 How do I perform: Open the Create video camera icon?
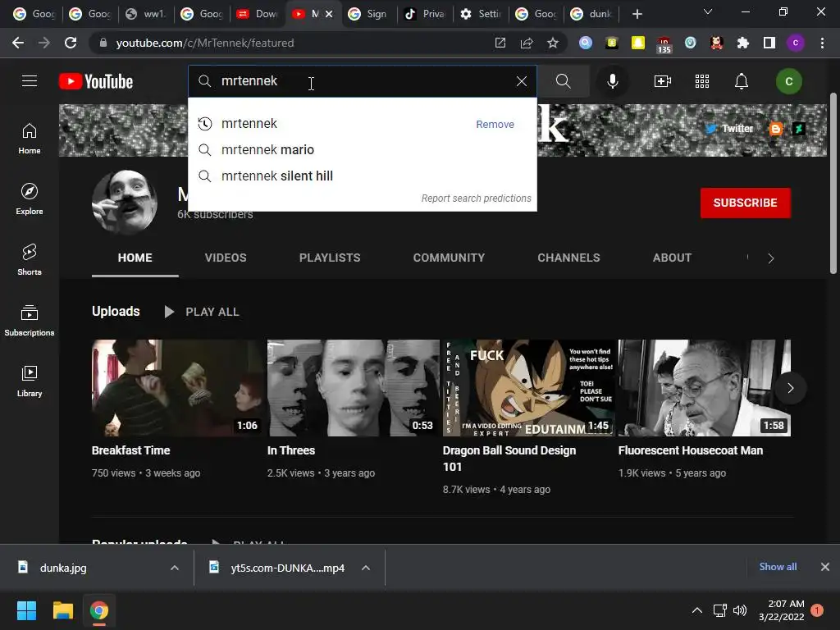[x=663, y=81]
